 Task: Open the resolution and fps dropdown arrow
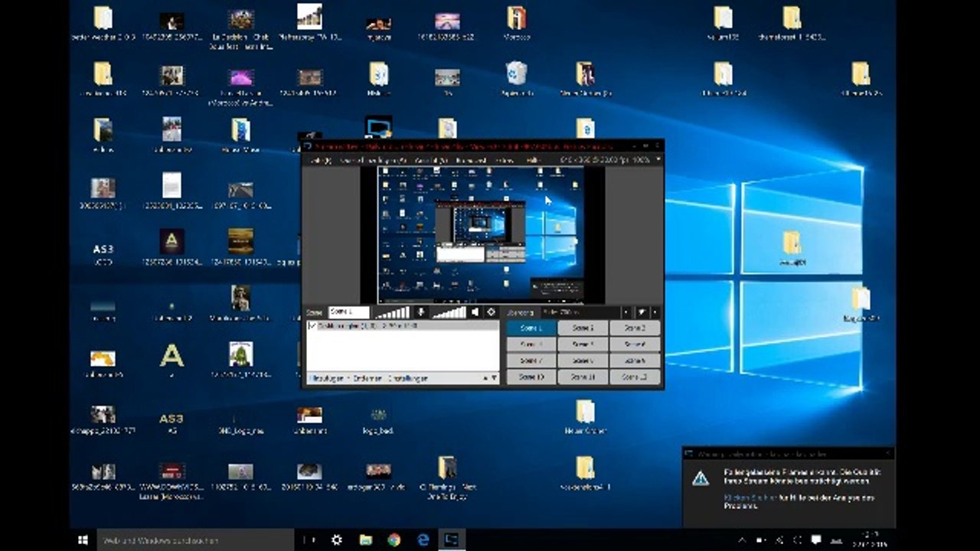tap(657, 160)
